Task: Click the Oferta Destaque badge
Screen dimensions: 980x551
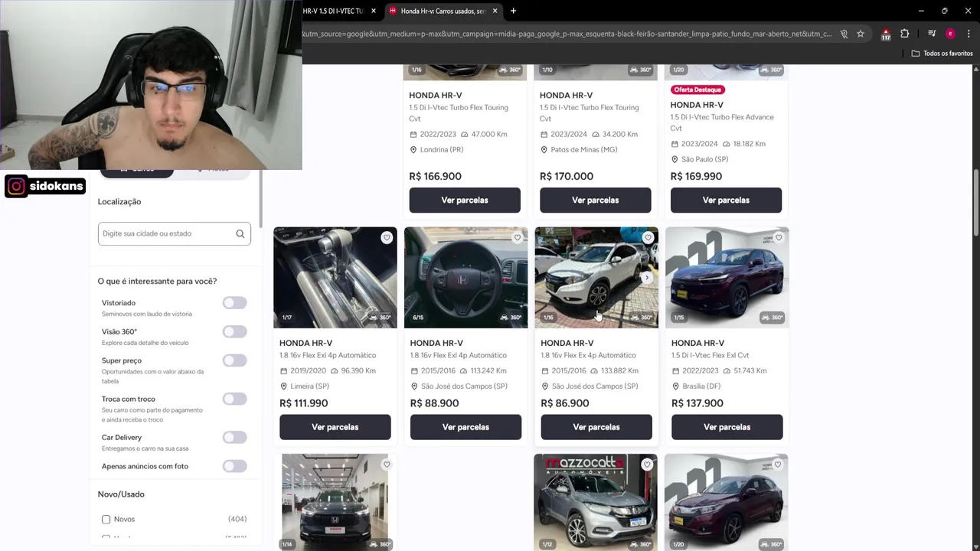Action: (697, 90)
